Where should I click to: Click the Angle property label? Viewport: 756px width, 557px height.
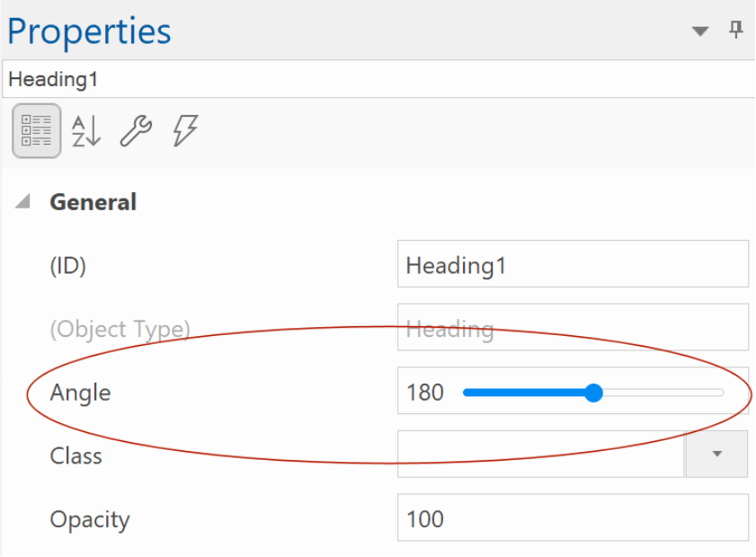(81, 393)
